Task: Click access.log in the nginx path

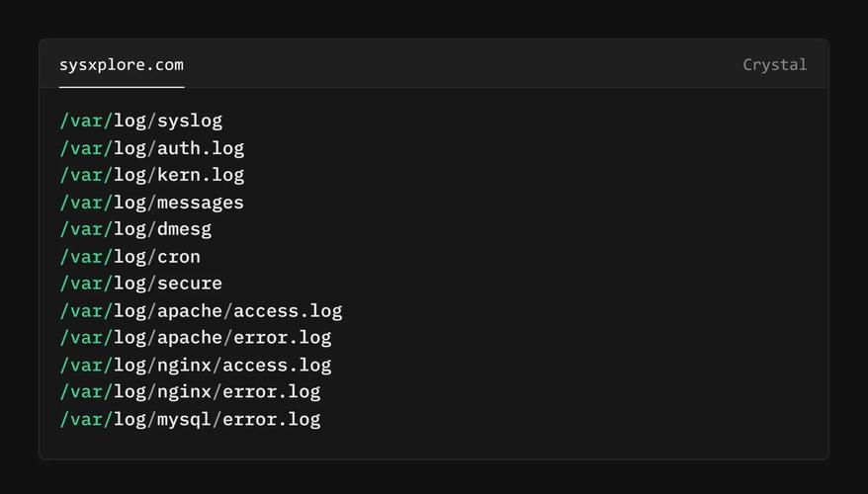Action: tap(277, 366)
